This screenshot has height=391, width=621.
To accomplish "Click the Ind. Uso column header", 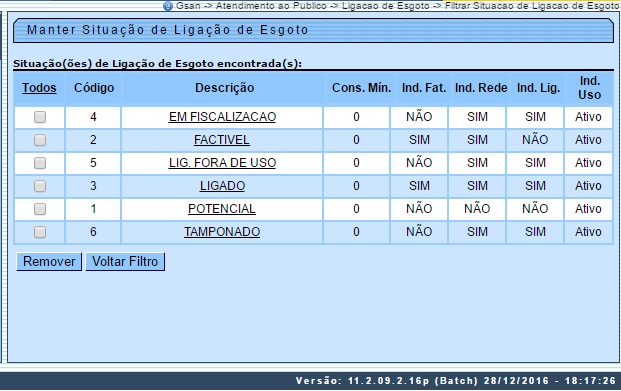I will (x=589, y=88).
